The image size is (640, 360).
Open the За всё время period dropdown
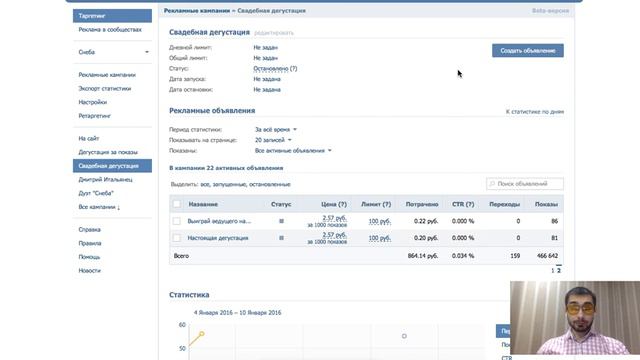[x=276, y=129]
